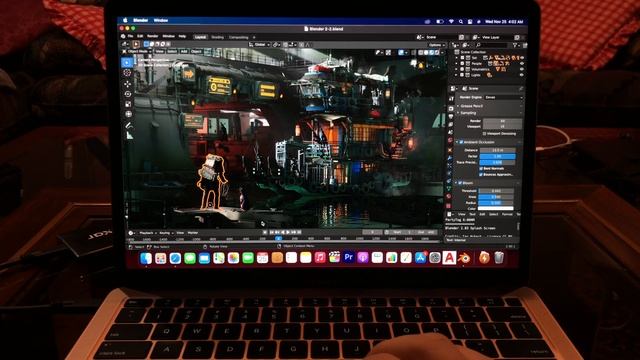The image size is (640, 360).
Task: Open the viewport Select menu
Action: pos(172,51)
